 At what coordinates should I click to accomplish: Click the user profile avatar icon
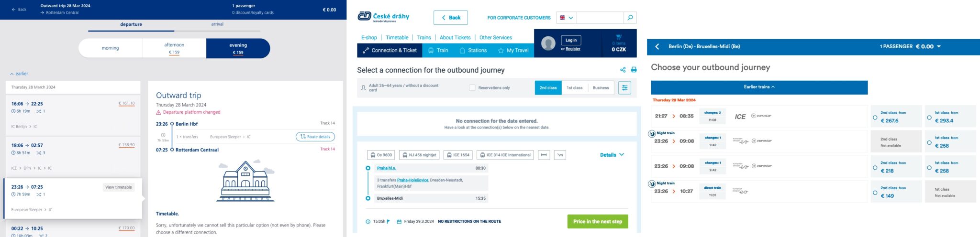(548, 43)
